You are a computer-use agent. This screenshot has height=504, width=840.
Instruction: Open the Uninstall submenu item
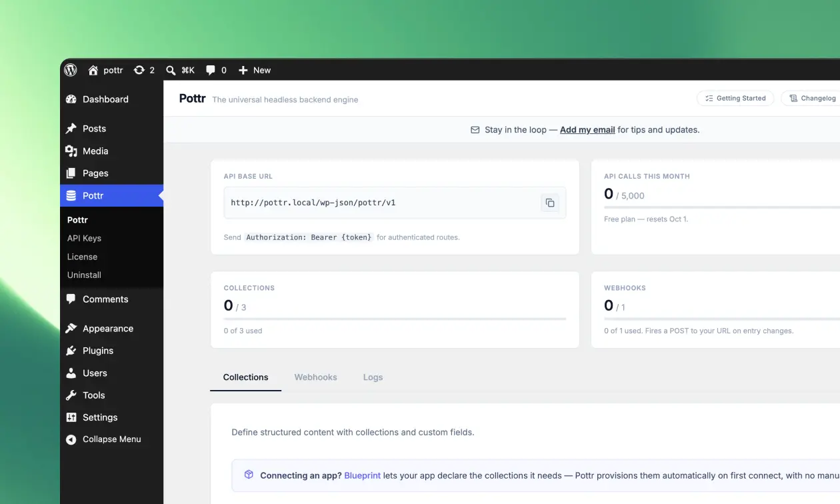coord(84,275)
